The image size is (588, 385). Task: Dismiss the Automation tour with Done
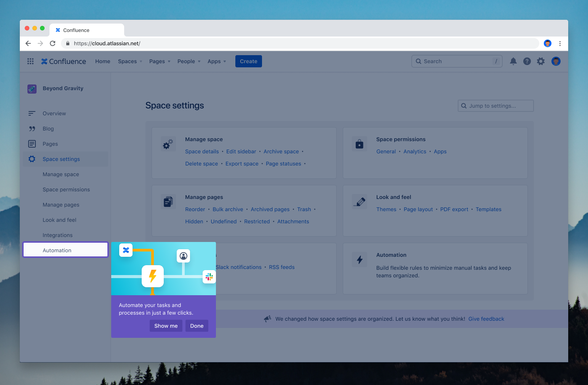click(197, 326)
